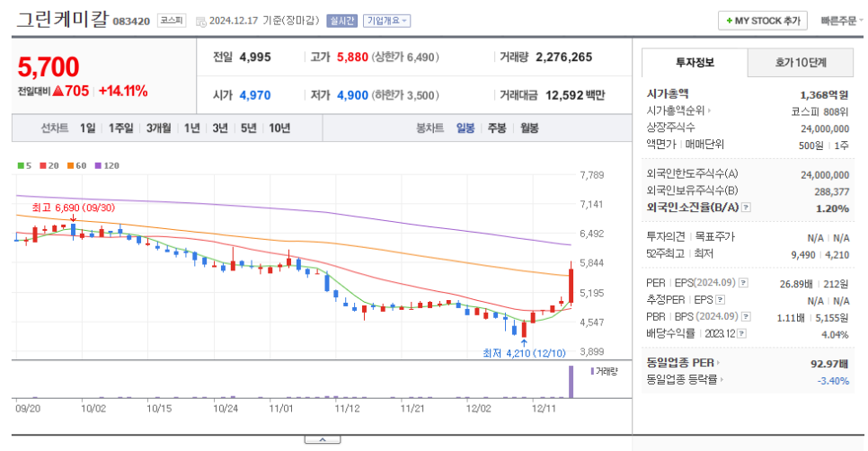Click help icon next to 외국인소진율(B/A)
Image resolution: width=868 pixels, height=451 pixels.
[x=746, y=208]
